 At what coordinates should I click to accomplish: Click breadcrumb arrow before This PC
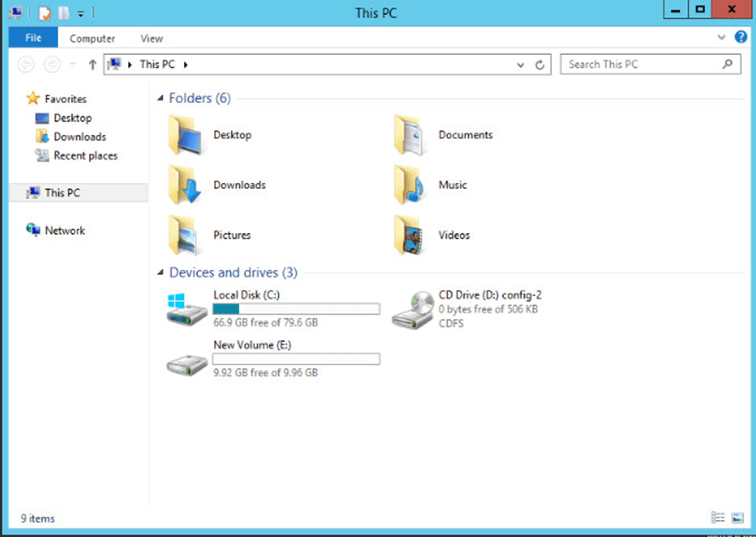[x=129, y=64]
